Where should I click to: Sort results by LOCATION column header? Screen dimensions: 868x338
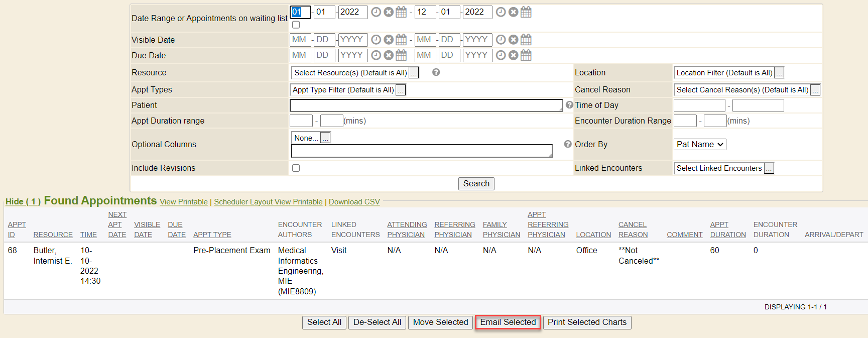593,235
